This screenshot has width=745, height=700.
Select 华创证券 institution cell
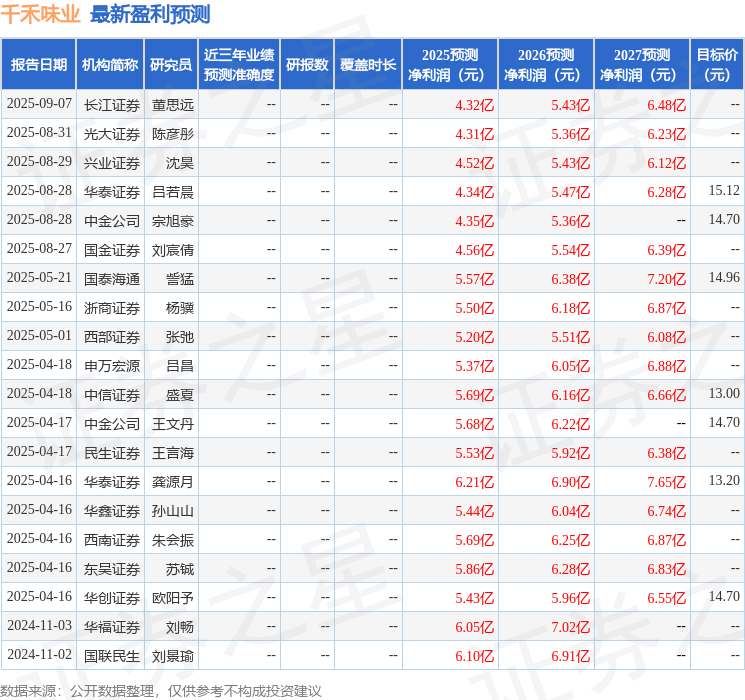112,597
